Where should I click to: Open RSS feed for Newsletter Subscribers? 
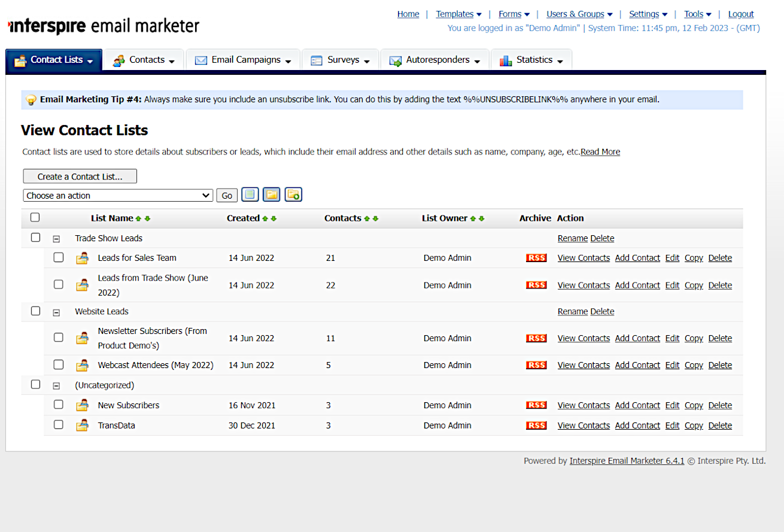(x=536, y=338)
